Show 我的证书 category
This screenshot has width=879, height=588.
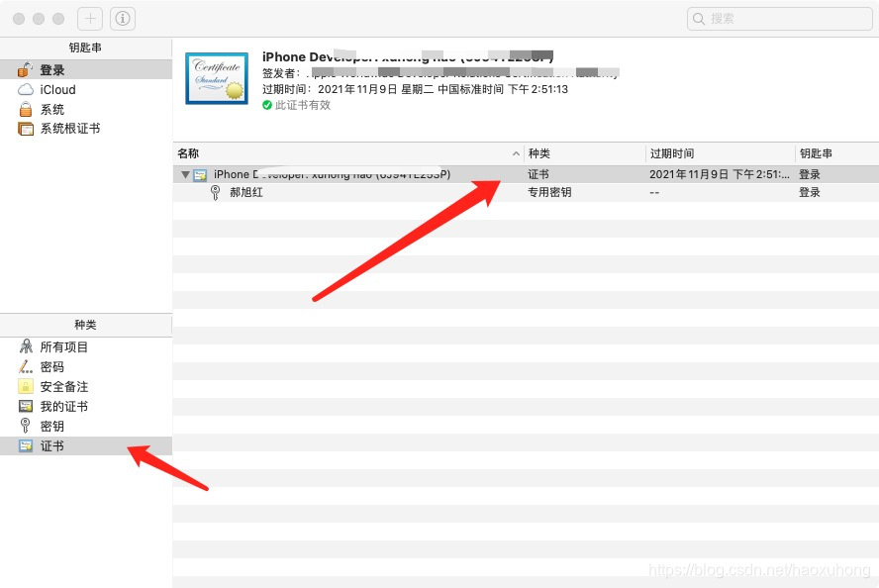[x=86, y=407]
